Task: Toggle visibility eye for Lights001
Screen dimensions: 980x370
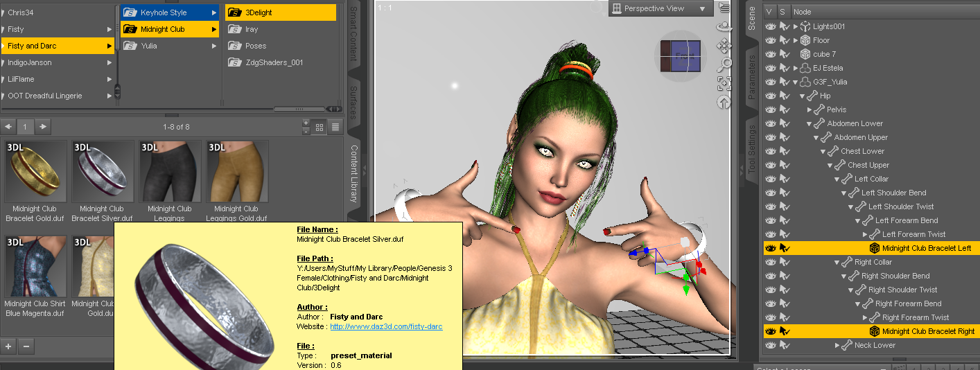Action: pos(770,26)
